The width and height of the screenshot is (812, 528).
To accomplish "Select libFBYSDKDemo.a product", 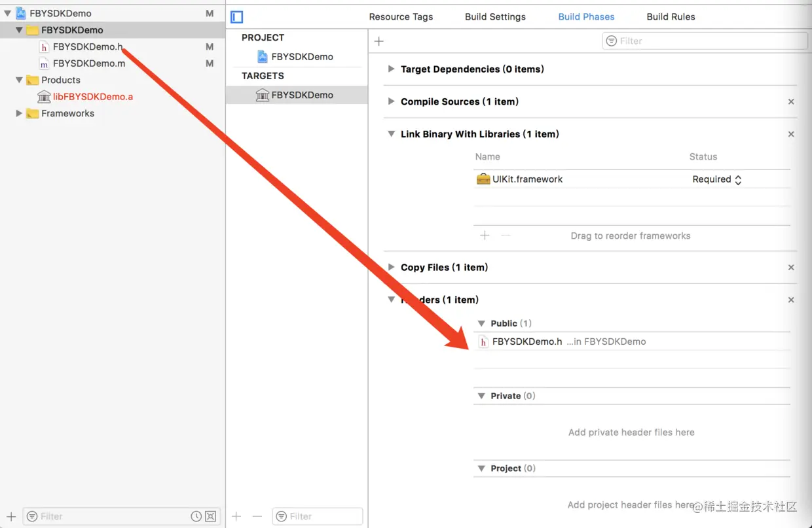I will 93,96.
